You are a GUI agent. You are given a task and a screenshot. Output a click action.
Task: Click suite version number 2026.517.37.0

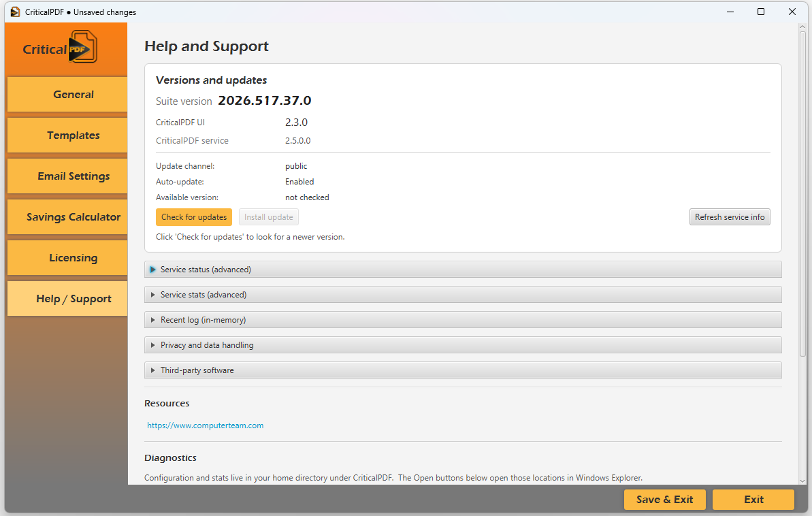[265, 101]
